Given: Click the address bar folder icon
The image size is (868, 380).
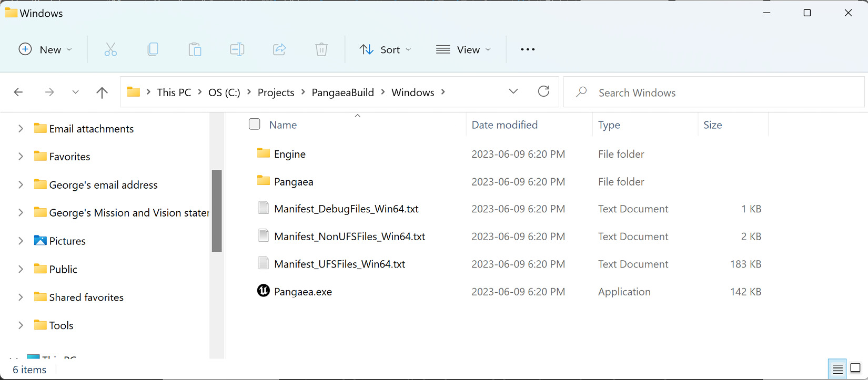Looking at the screenshot, I should 134,92.
